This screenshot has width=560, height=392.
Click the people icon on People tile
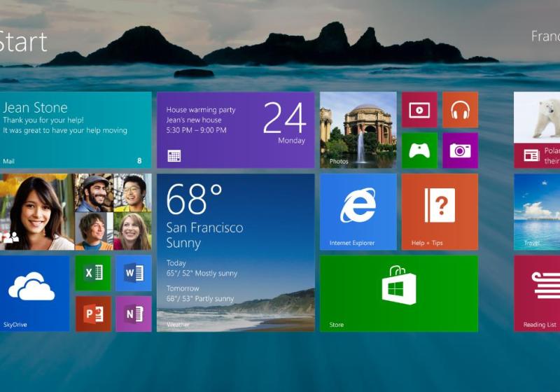[x=10, y=237]
